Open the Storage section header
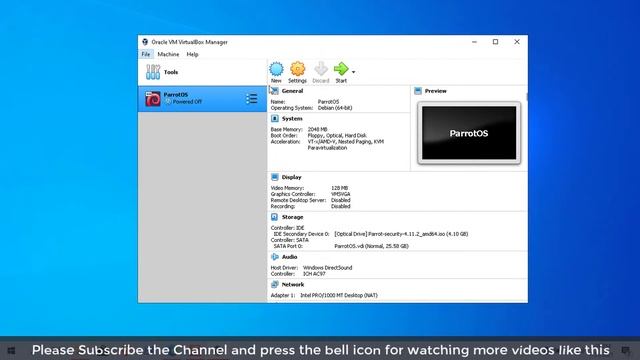The height and width of the screenshot is (360, 640). coord(292,217)
